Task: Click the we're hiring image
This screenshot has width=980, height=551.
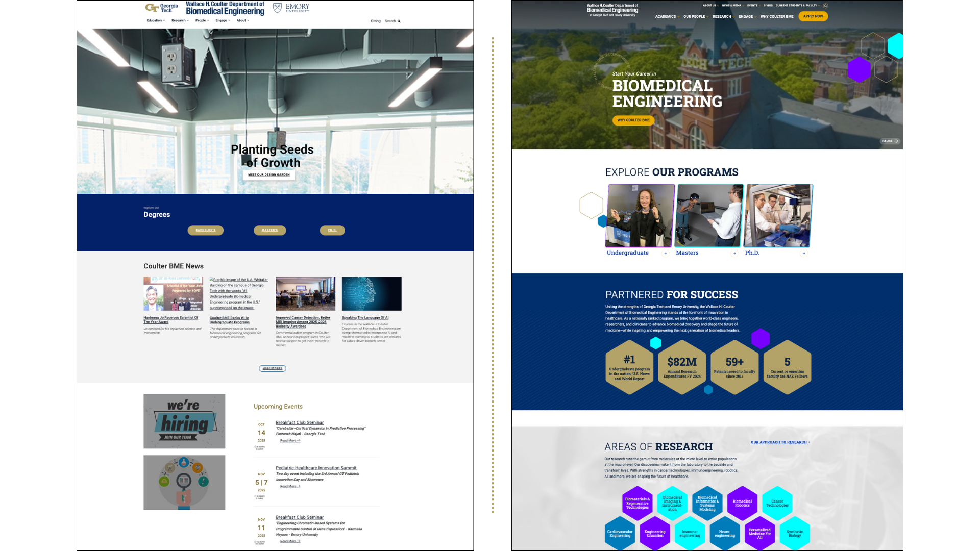Action: (x=184, y=421)
